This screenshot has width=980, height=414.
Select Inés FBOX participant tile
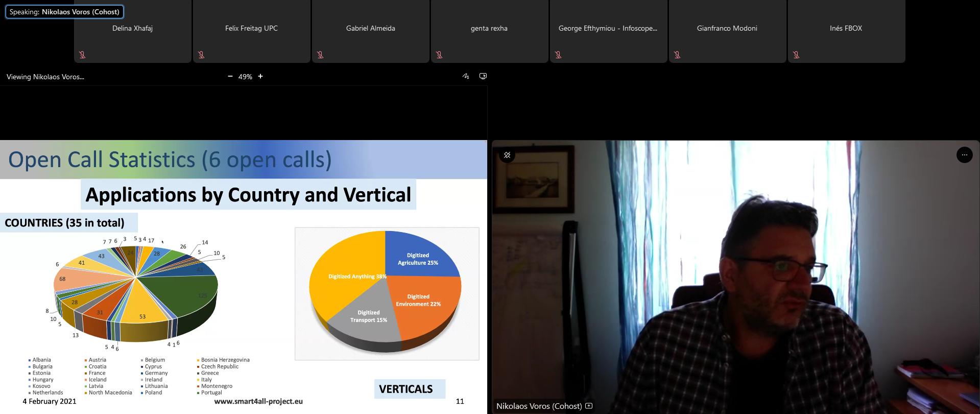(x=846, y=31)
